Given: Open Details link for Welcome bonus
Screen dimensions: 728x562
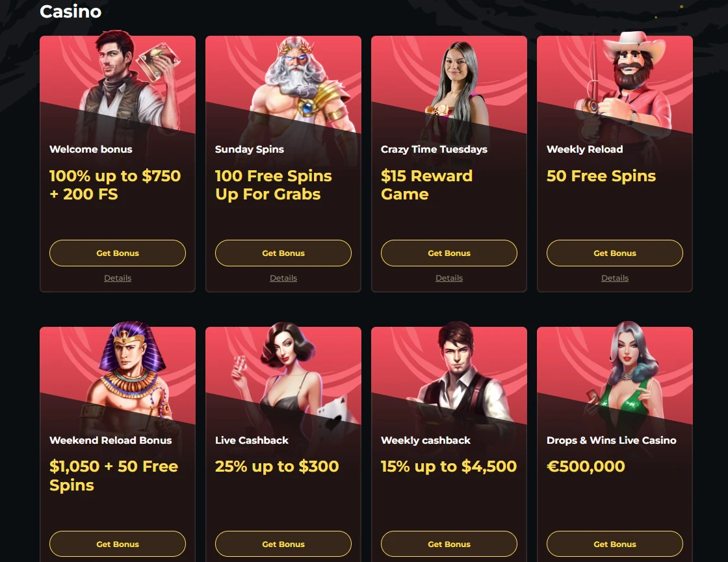Looking at the screenshot, I should pyautogui.click(x=118, y=278).
